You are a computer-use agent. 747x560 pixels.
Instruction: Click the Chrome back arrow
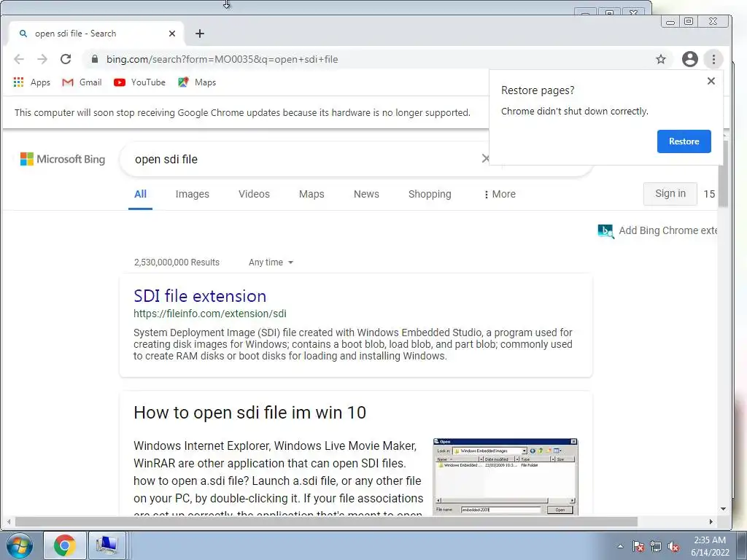pyautogui.click(x=18, y=59)
